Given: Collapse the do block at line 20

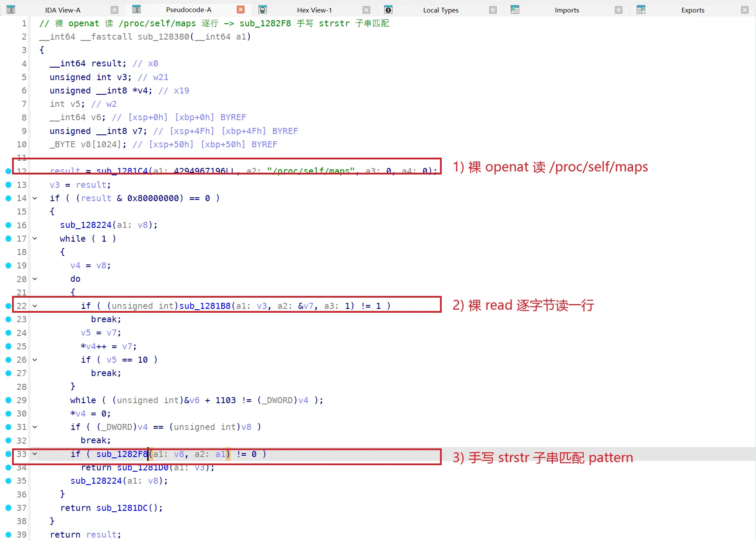Looking at the screenshot, I should point(35,279).
